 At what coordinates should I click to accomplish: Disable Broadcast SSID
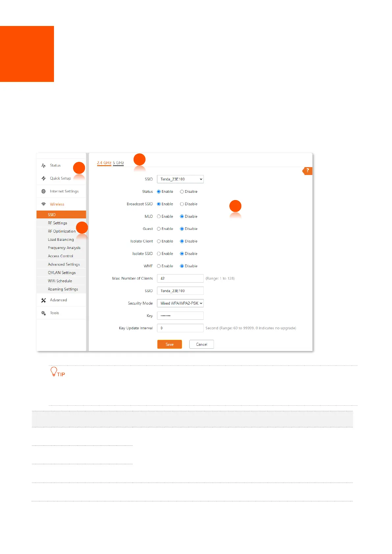point(182,204)
